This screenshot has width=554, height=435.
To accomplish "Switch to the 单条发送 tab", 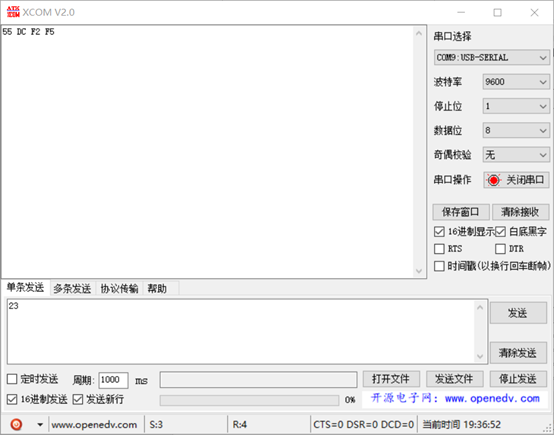I will click(x=25, y=288).
